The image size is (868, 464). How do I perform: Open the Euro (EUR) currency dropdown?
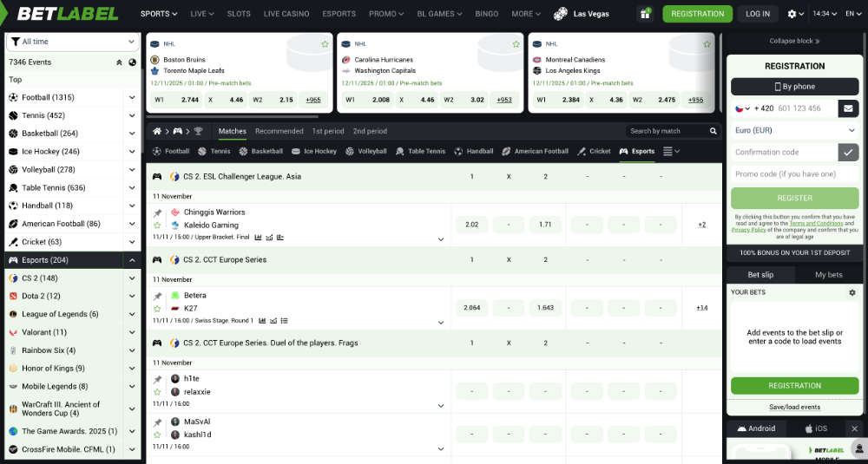tap(794, 130)
